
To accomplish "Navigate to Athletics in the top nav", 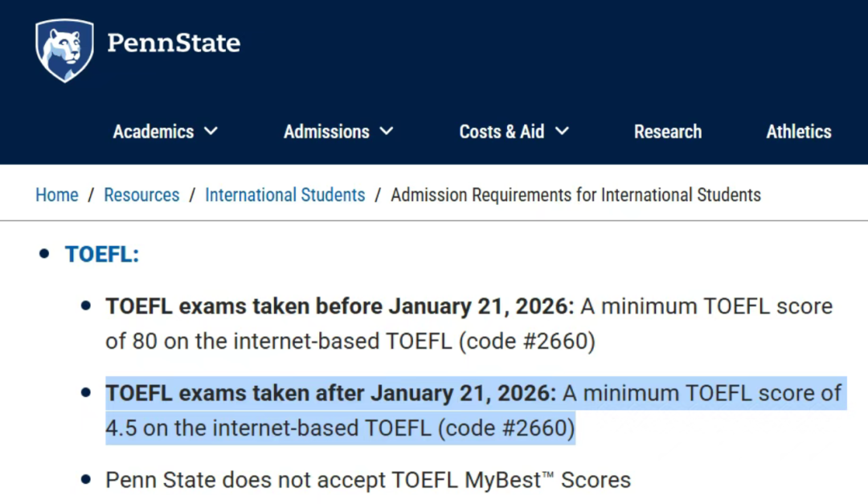I will click(798, 132).
